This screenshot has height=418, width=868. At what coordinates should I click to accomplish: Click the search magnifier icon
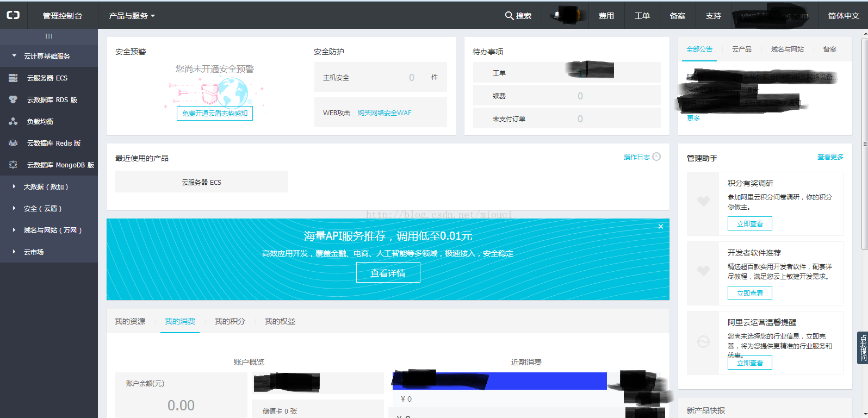pyautogui.click(x=509, y=16)
